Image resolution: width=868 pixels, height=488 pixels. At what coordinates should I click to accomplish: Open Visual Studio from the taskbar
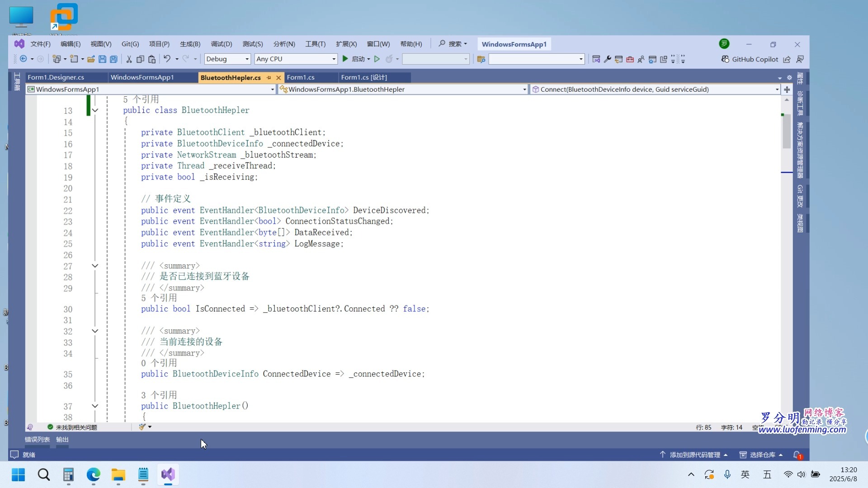tap(168, 475)
